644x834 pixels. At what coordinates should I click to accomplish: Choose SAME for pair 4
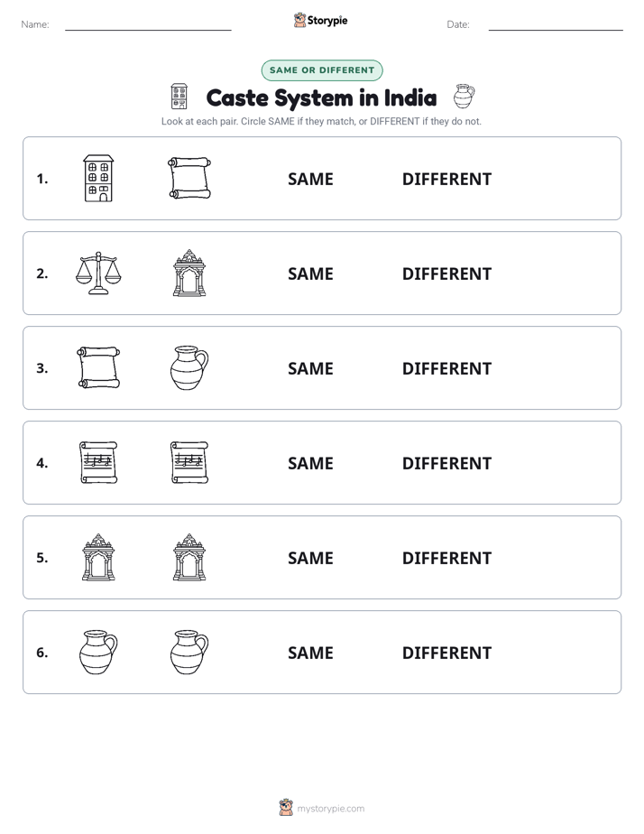point(310,463)
